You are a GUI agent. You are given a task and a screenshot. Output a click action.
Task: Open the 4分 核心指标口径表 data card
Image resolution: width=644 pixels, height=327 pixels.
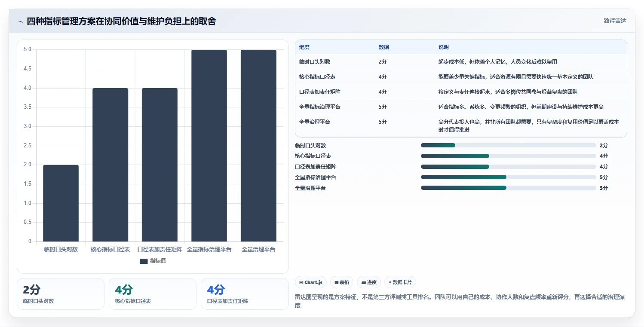coord(153,294)
